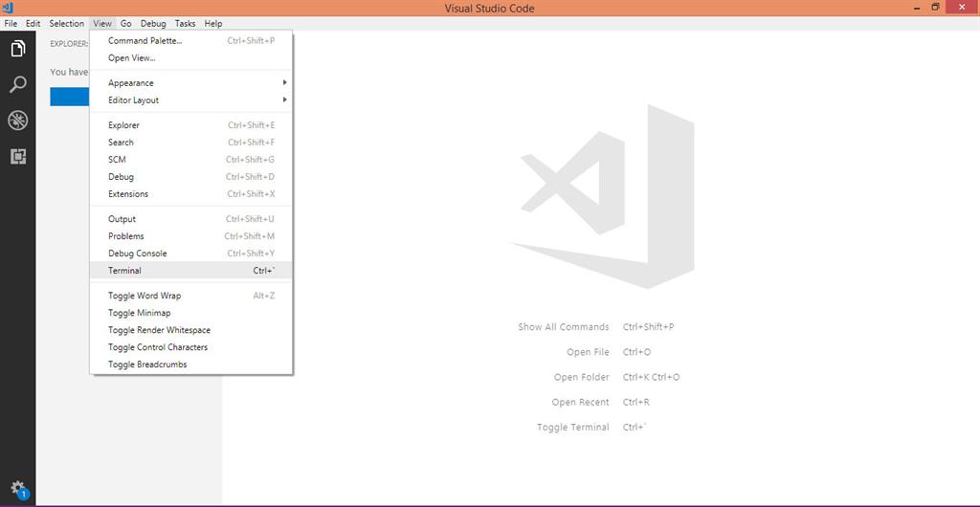980x507 pixels.
Task: Click Show All Commands on welcome screen
Action: click(x=563, y=327)
